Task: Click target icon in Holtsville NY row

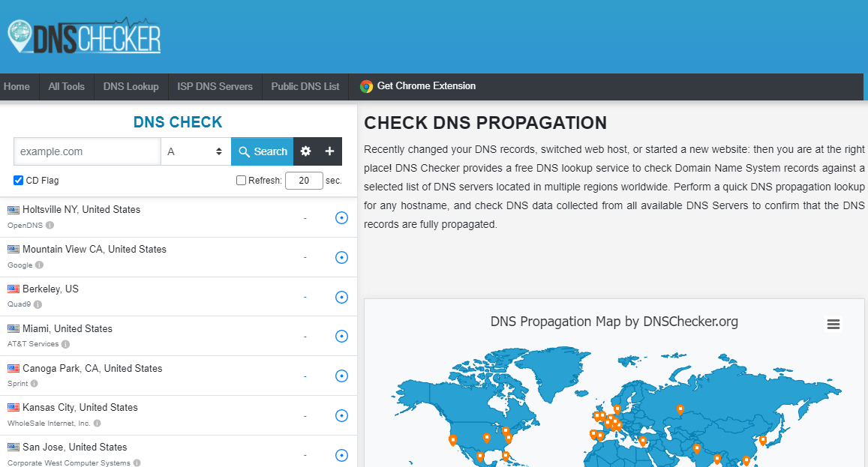Action: 341,218
